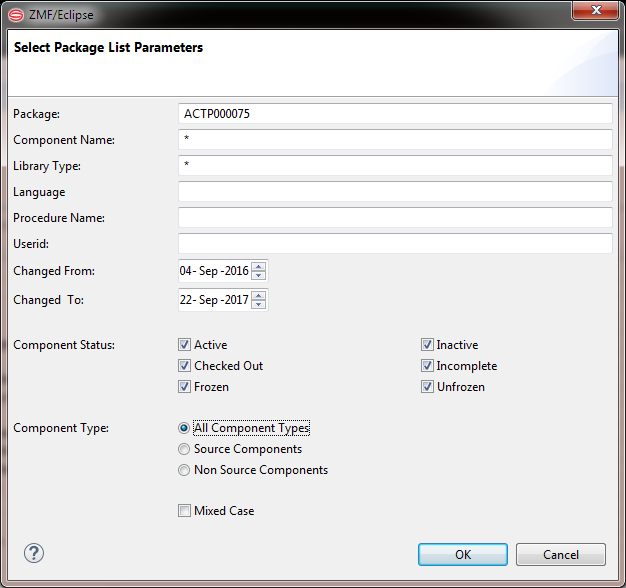Enable the Mixed Case checkbox
This screenshot has height=588, width=626.
point(184,511)
